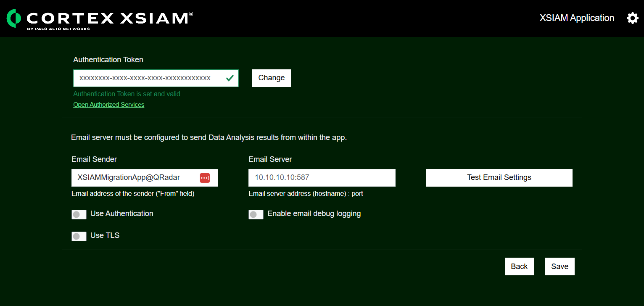Screen dimensions: 644x306
Task: Click the XSIAM Application title
Action: tap(577, 18)
